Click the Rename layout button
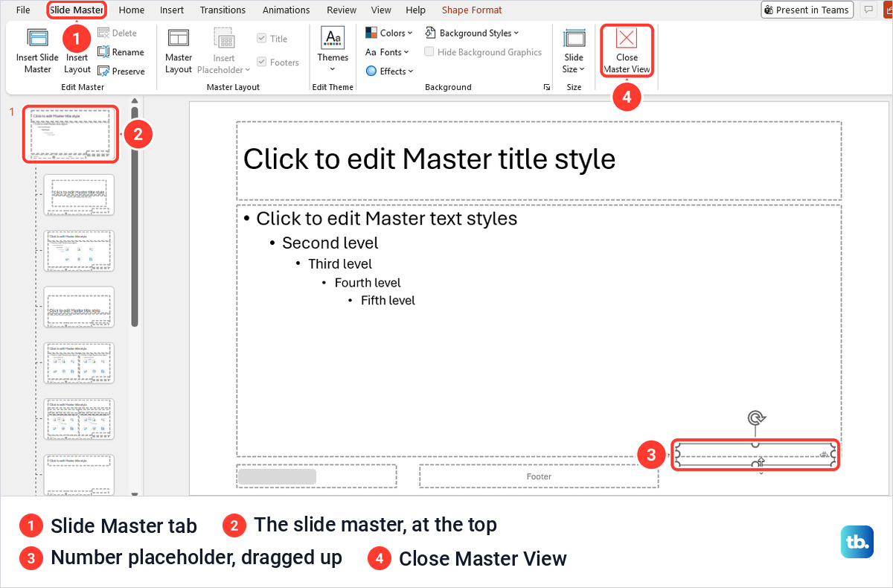 pos(121,52)
